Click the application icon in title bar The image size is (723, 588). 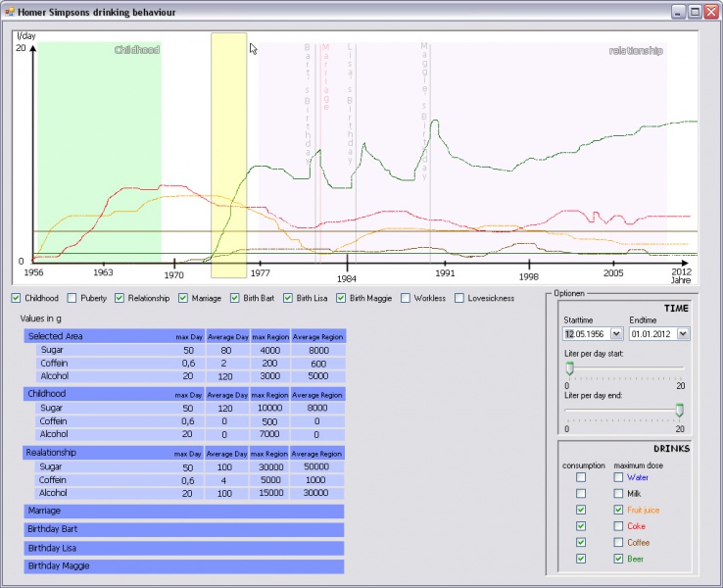pyautogui.click(x=10, y=12)
